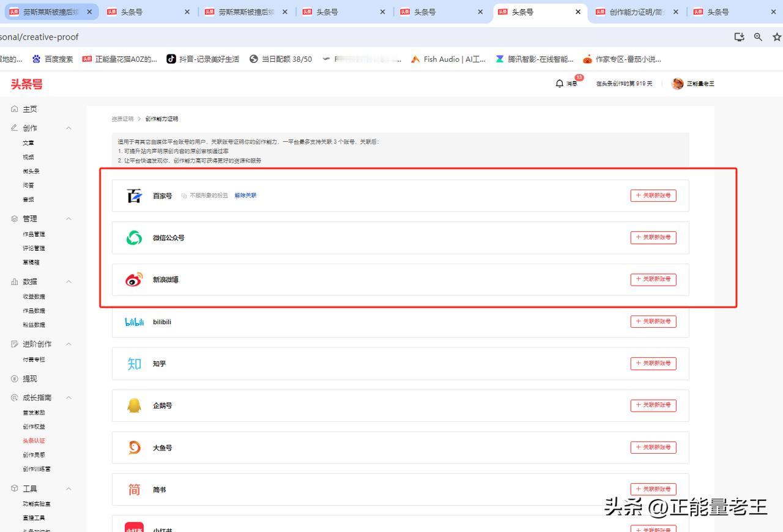Go to 主页 via the home icon
Screen dimensions: 783x532
(x=15, y=109)
